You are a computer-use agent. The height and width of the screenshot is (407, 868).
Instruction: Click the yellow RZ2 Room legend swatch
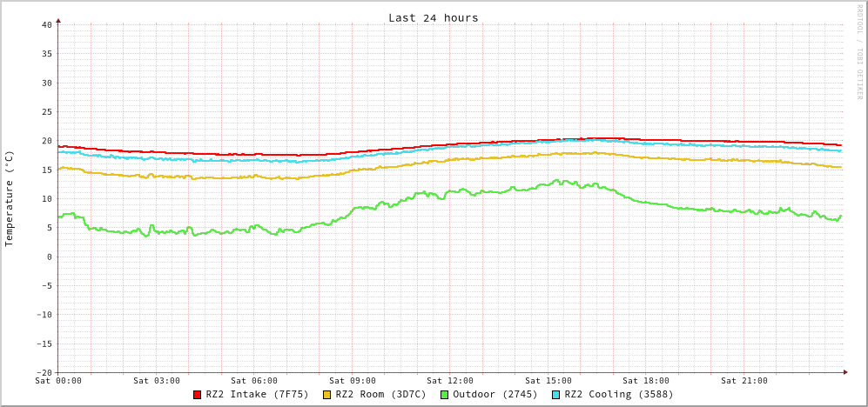click(x=327, y=395)
